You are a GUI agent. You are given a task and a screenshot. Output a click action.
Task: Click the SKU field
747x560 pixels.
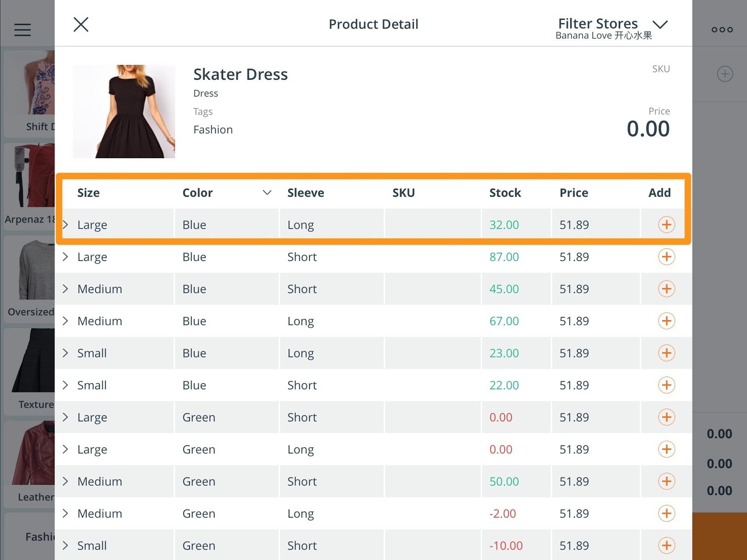point(661,69)
